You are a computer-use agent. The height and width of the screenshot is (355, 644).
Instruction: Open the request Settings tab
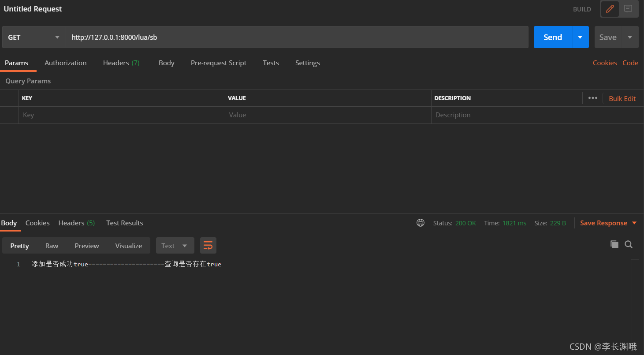(x=308, y=63)
